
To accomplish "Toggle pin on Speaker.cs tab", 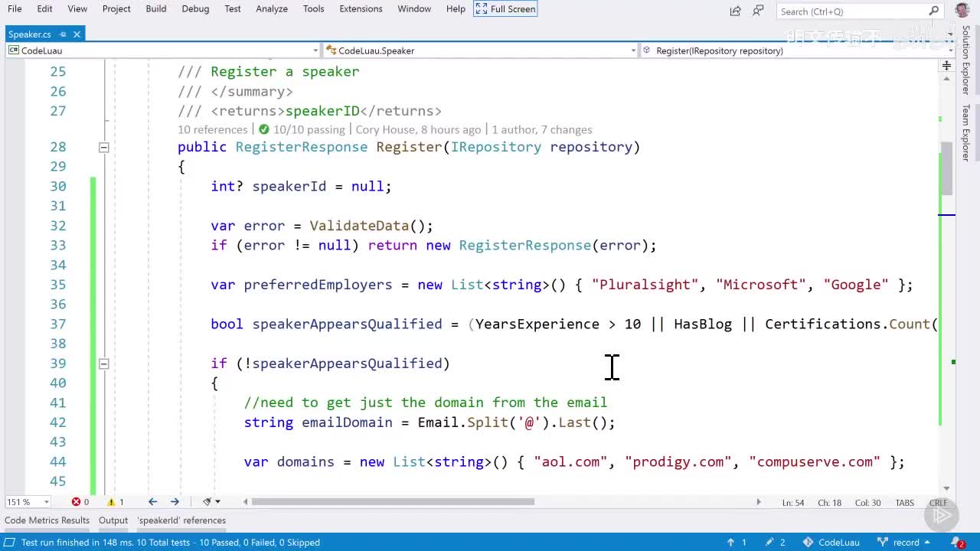I will 63,34.
